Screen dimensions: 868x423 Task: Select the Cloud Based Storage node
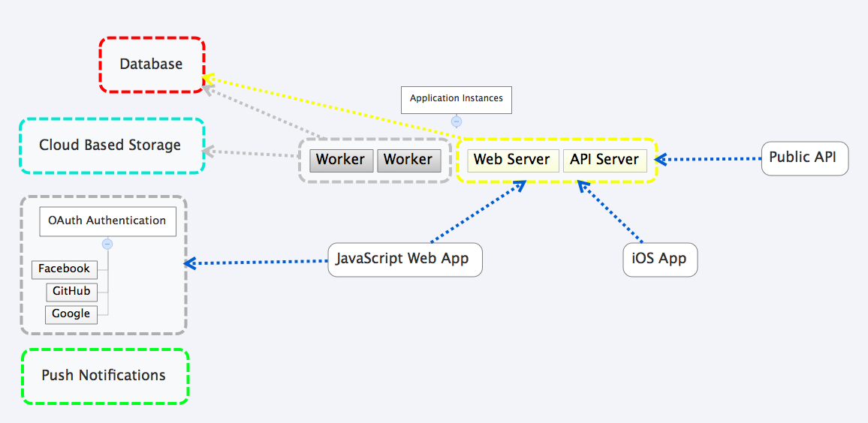110,145
